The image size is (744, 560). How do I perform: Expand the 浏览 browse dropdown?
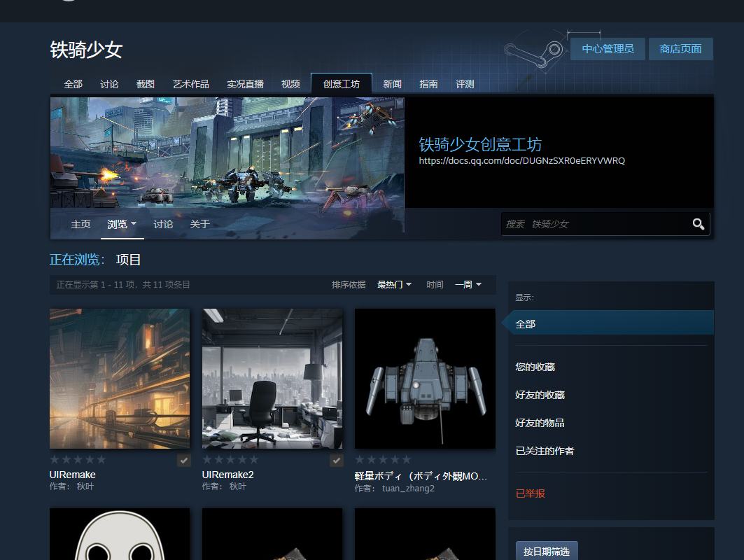tap(122, 224)
